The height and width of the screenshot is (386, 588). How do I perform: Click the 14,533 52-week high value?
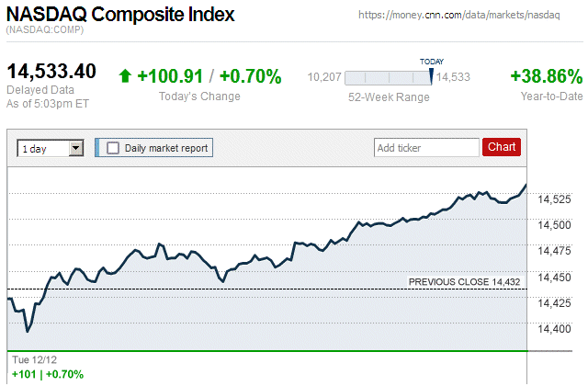tap(453, 77)
